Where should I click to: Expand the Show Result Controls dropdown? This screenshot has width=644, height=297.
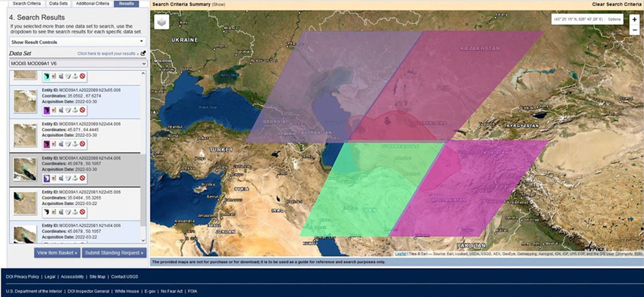pos(78,42)
